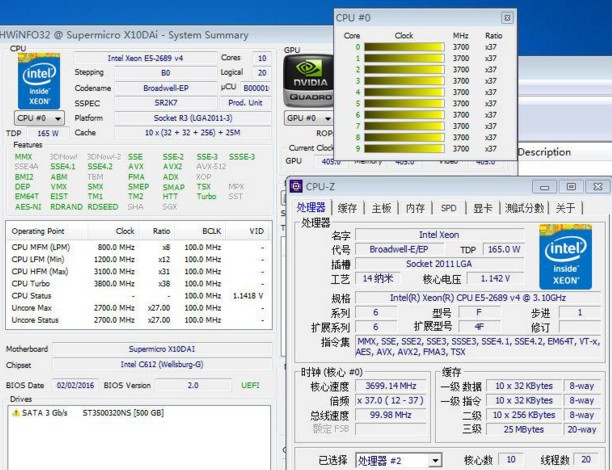This screenshot has width=612, height=470.
Task: Click the TDP value 165 W in HWiNFO
Action: pos(48,134)
